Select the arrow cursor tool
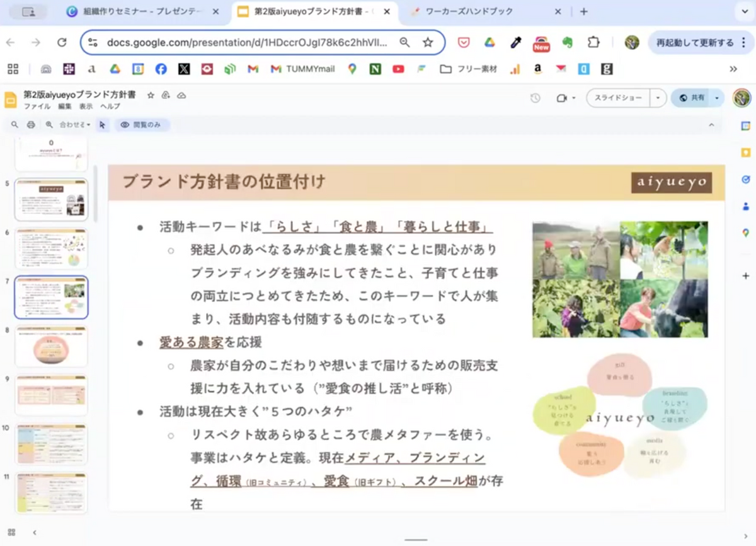This screenshot has height=546, width=756. [x=102, y=125]
